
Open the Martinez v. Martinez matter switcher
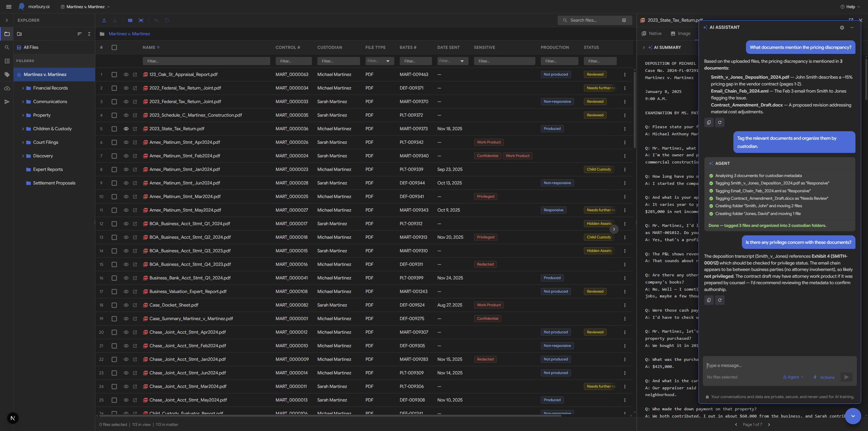pyautogui.click(x=85, y=6)
